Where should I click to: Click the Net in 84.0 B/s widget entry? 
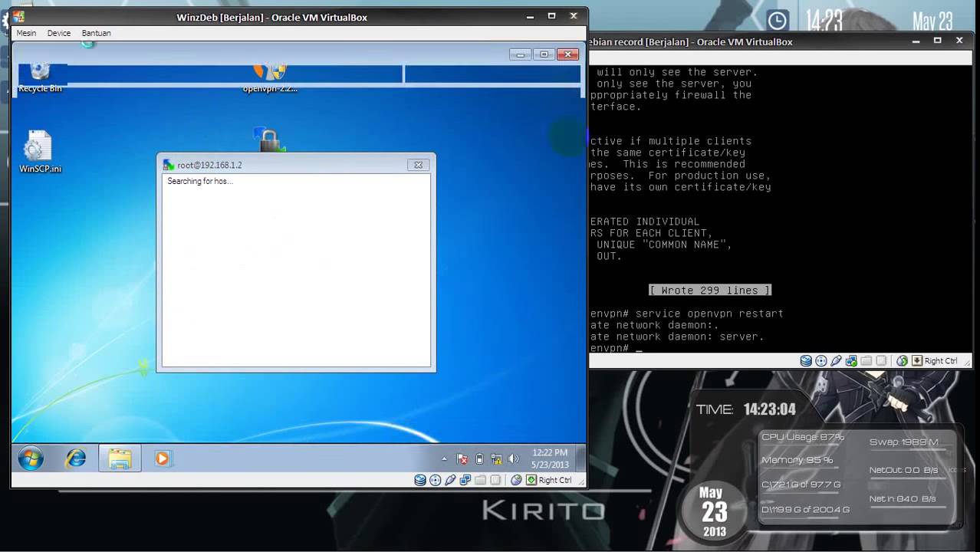click(x=903, y=498)
